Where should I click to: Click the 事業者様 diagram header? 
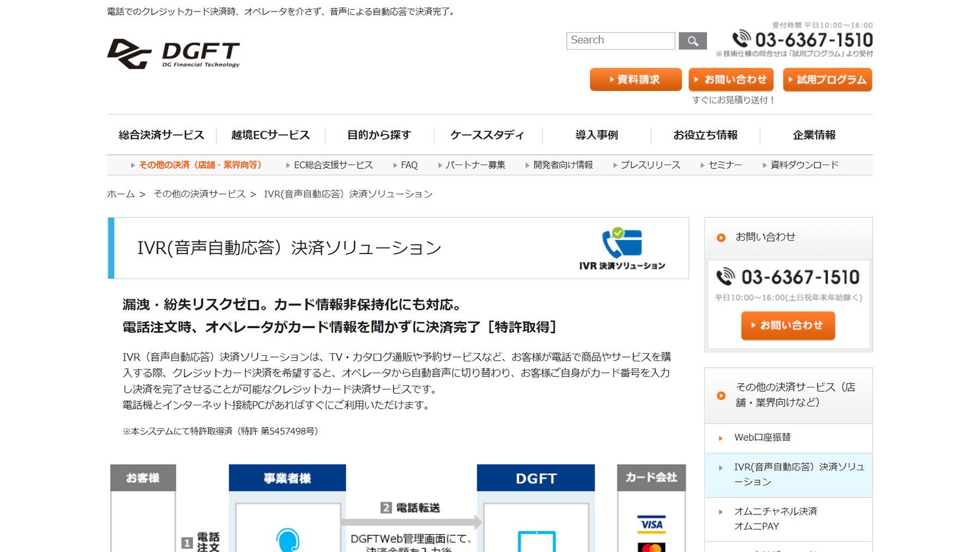coord(287,478)
